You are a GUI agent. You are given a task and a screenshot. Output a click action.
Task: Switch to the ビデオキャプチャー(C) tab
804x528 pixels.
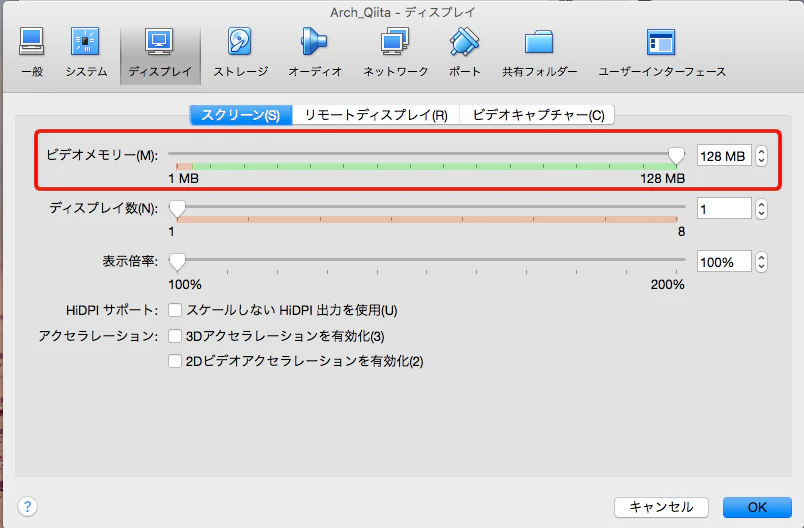(537, 115)
